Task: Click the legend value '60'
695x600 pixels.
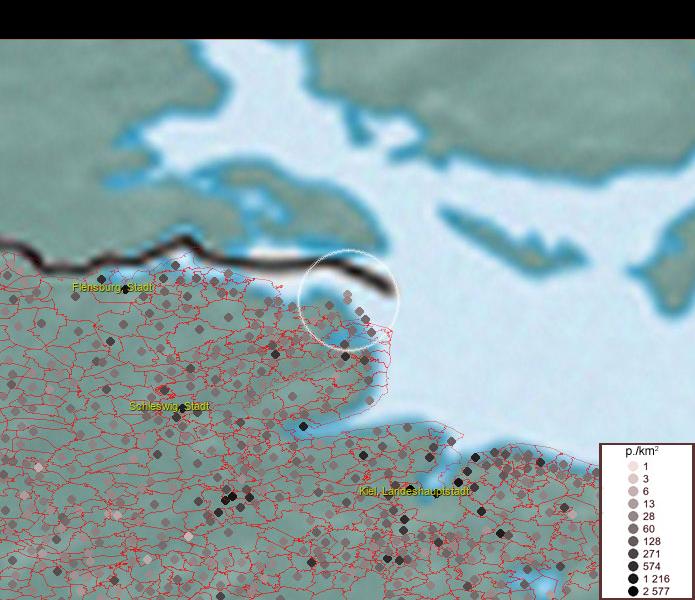Action: coord(649,529)
